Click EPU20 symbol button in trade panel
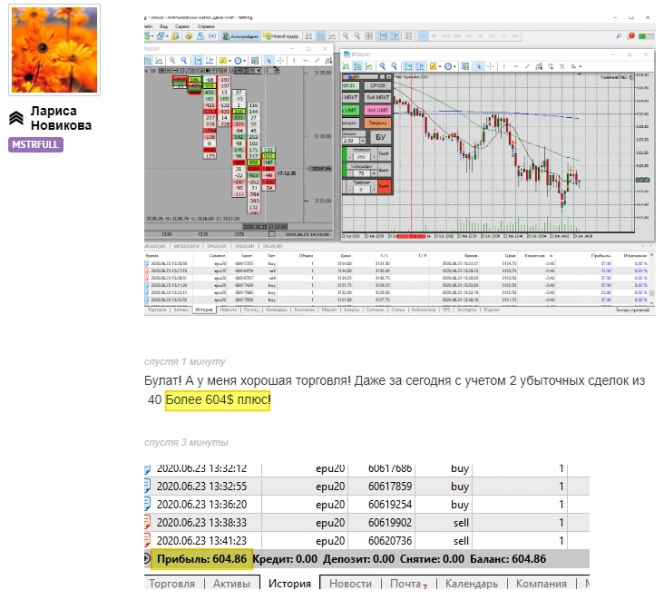 [x=378, y=86]
